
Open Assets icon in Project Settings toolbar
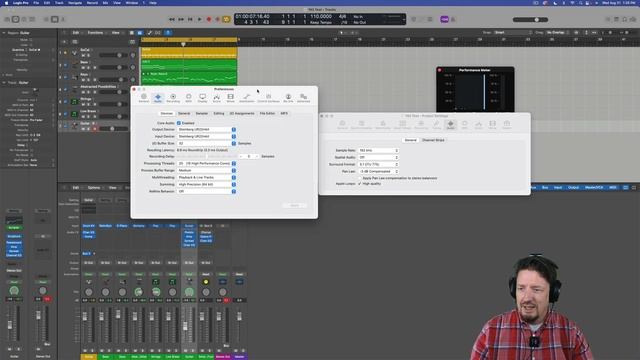point(507,124)
